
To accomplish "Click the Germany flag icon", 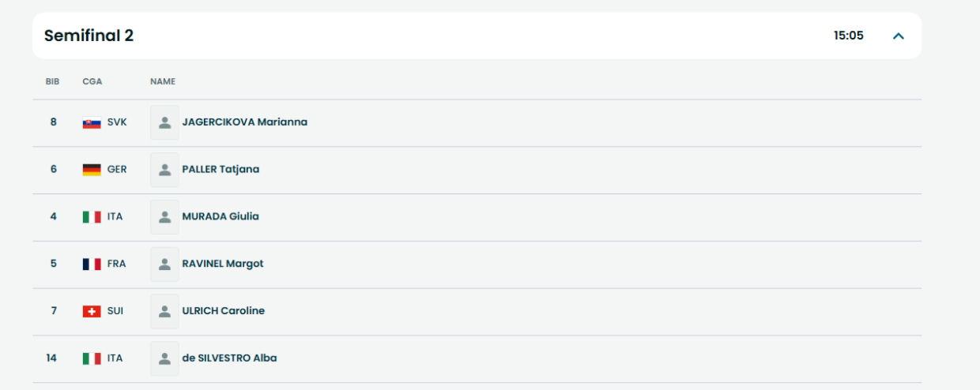I will coord(92,170).
